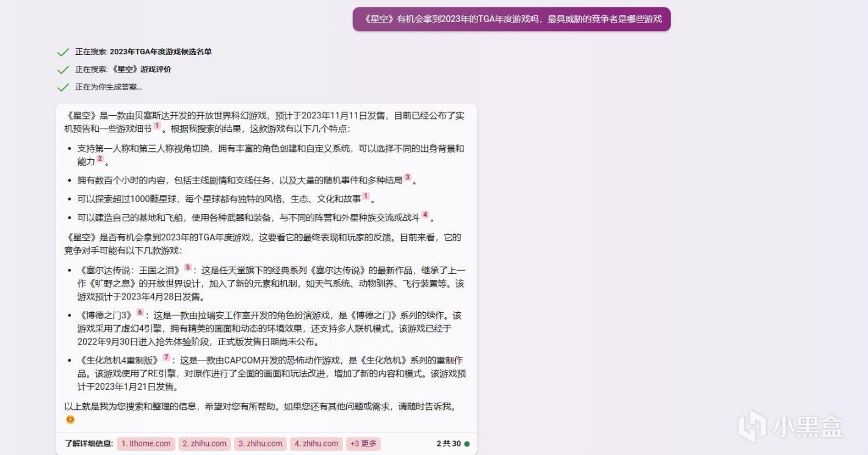
Task: Click the checkmark beside 正在为你生成答案
Action: pyautogui.click(x=63, y=87)
